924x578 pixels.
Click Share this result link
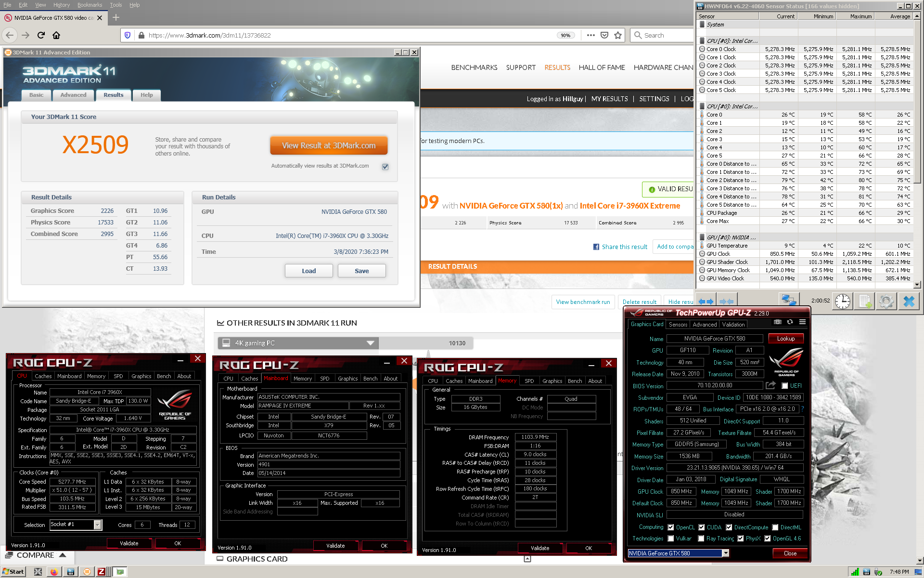click(620, 247)
